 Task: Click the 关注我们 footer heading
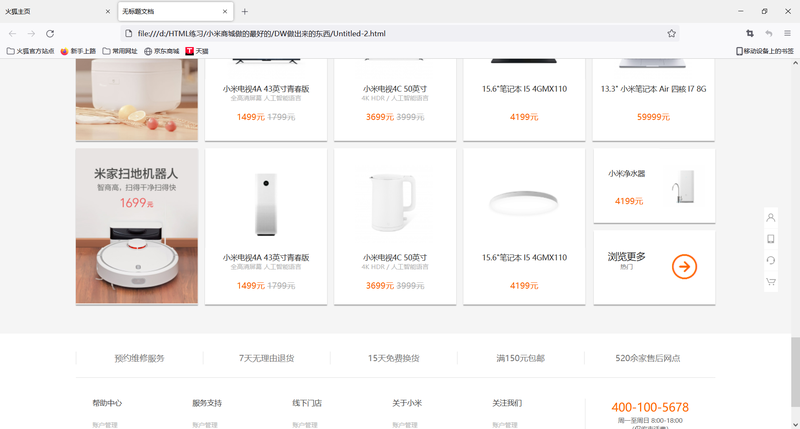(507, 403)
